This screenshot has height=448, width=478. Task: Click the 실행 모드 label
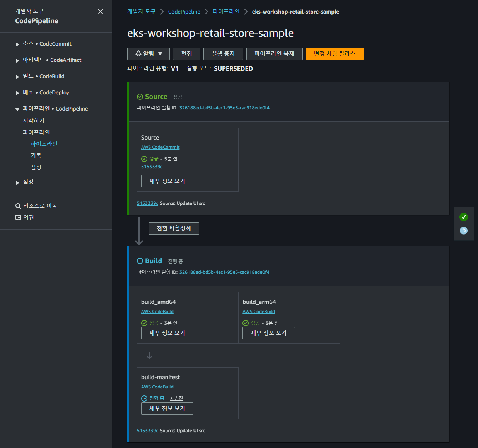pos(199,68)
